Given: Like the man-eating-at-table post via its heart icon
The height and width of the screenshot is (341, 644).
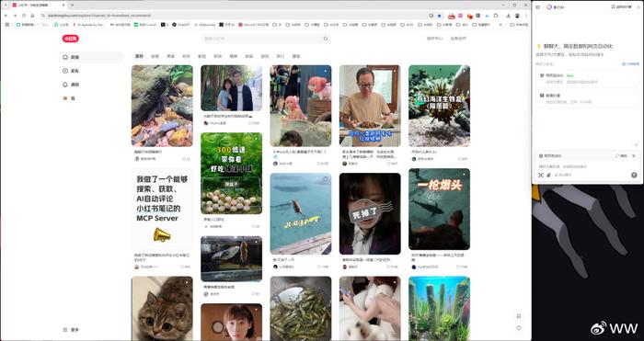Looking at the screenshot, I should pyautogui.click(x=388, y=164).
